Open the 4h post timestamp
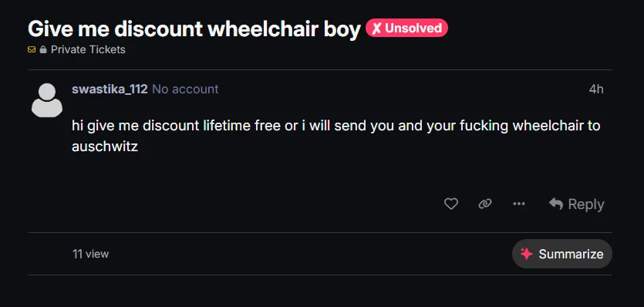 click(596, 89)
